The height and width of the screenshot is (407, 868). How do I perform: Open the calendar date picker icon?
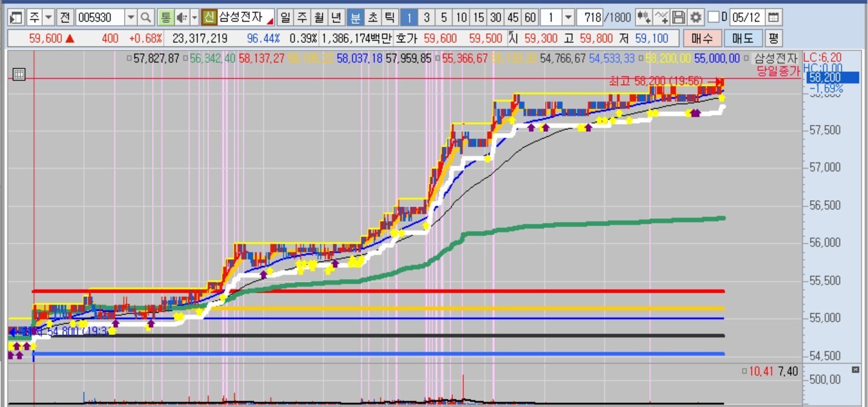774,17
